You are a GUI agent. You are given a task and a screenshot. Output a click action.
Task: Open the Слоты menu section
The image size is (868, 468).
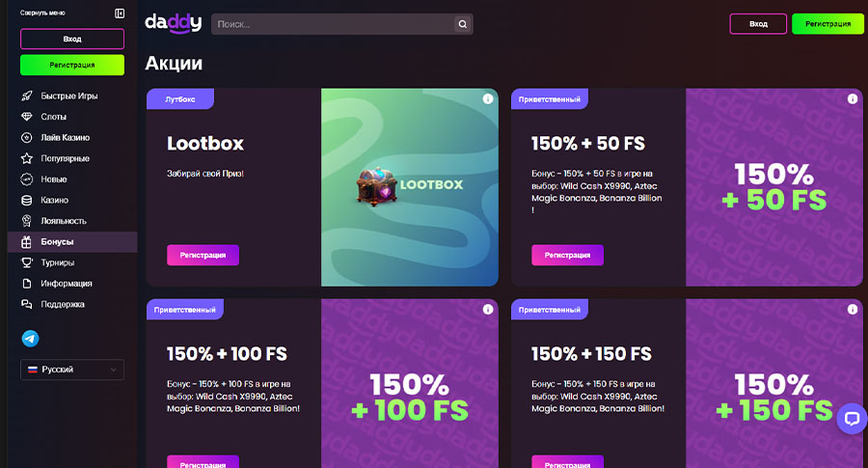(x=54, y=117)
